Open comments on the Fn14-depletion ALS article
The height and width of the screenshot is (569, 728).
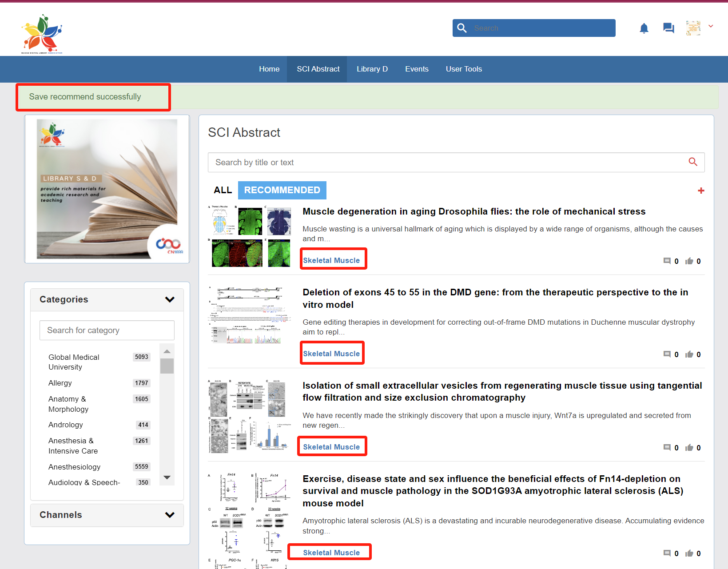[667, 553]
